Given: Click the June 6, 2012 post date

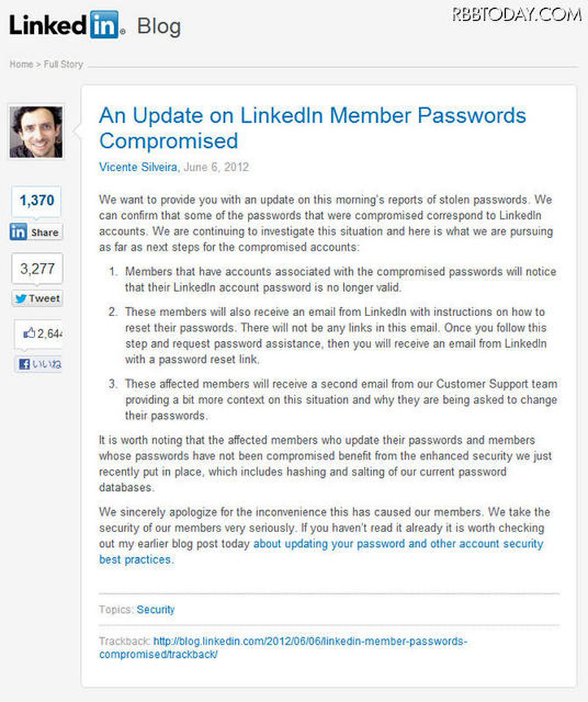Looking at the screenshot, I should tap(218, 167).
